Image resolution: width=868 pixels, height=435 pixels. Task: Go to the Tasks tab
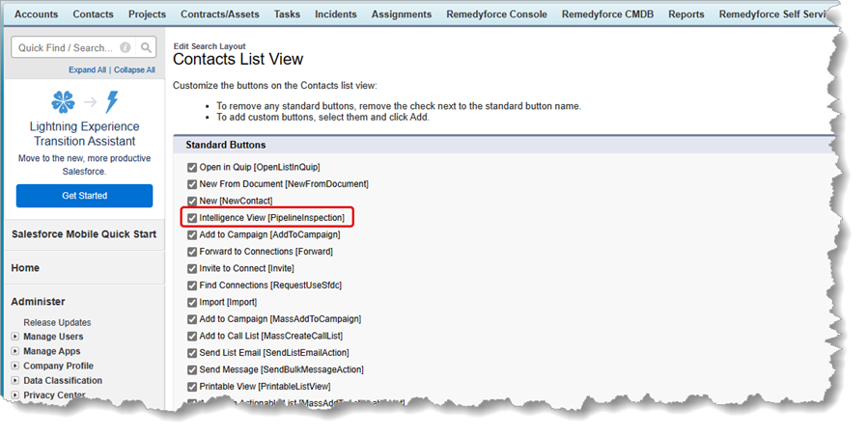287,14
